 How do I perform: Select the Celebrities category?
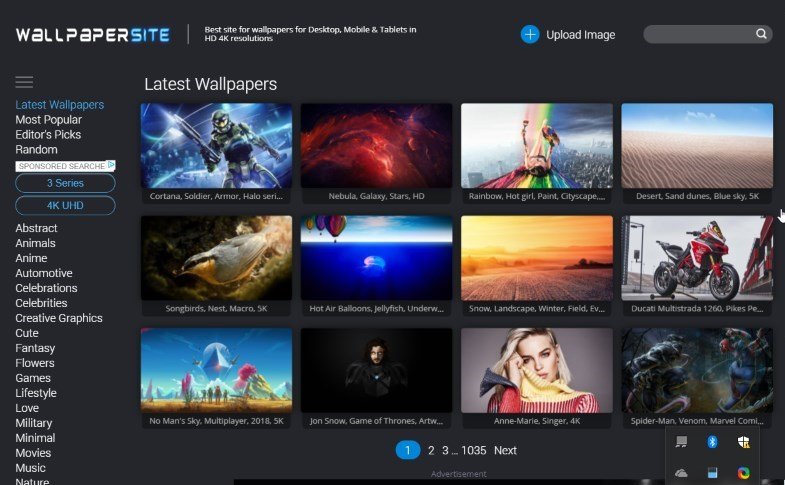point(41,303)
